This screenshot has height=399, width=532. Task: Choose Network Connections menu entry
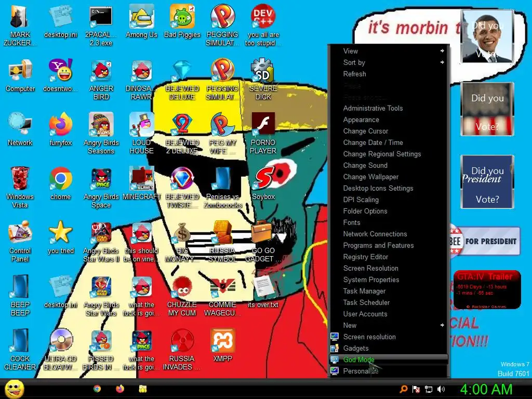(389, 234)
